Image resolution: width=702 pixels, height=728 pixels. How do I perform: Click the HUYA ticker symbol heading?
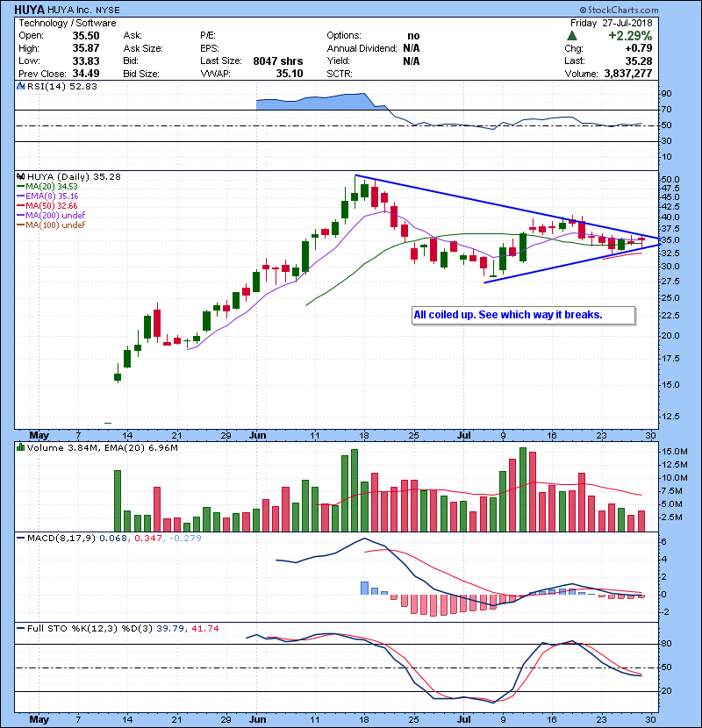pos(29,10)
